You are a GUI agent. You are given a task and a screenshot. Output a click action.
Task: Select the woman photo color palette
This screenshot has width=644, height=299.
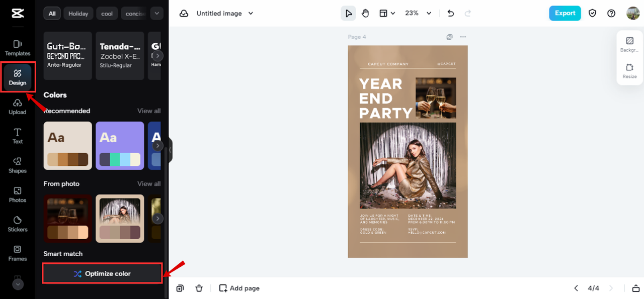click(120, 219)
